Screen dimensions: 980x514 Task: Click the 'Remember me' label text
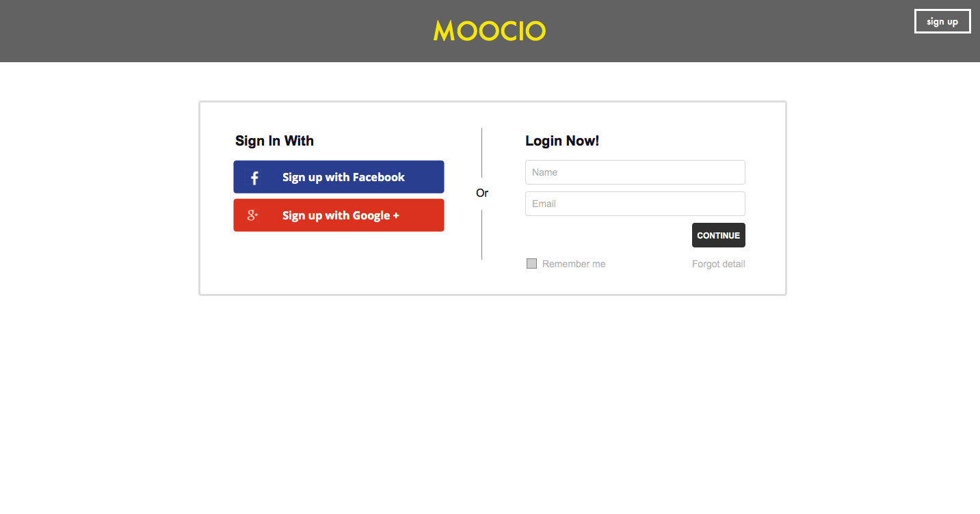click(x=574, y=264)
